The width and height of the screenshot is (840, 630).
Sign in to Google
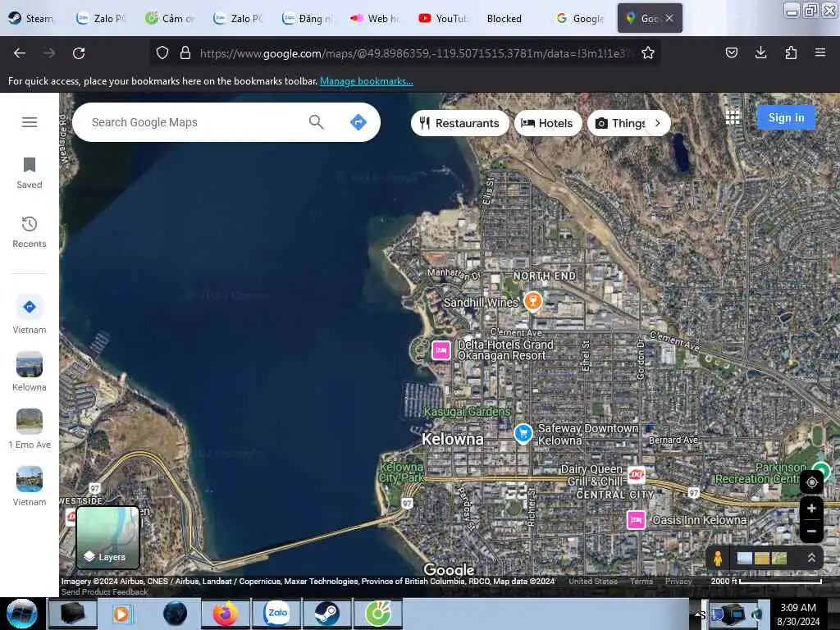[x=786, y=117]
